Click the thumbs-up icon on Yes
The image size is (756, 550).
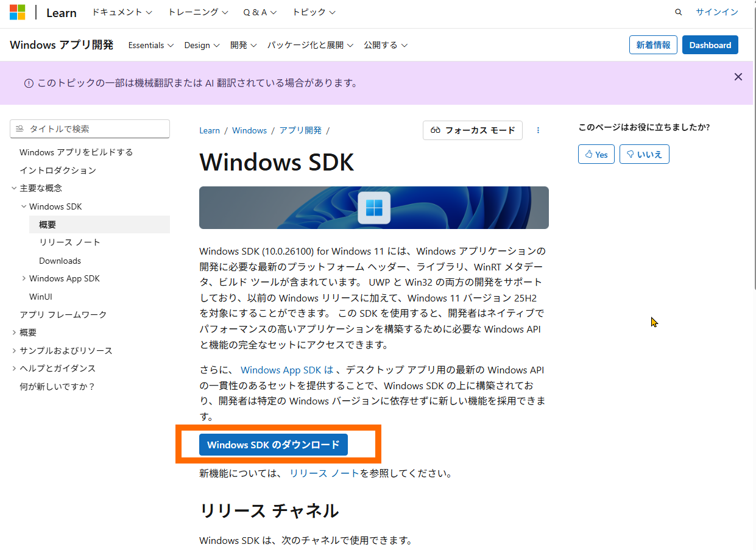(x=588, y=154)
